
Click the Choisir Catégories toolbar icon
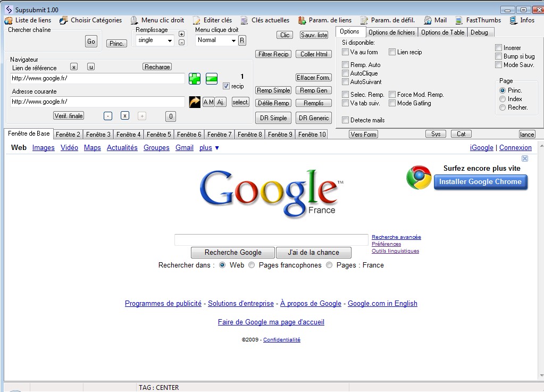(x=64, y=20)
